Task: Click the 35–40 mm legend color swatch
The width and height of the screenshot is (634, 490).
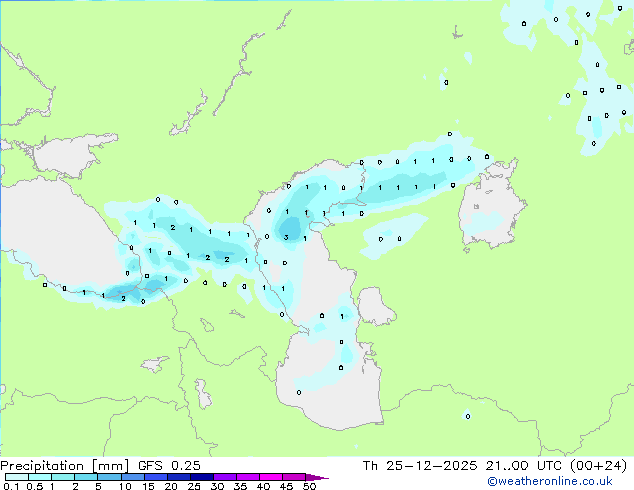Action: (248, 477)
